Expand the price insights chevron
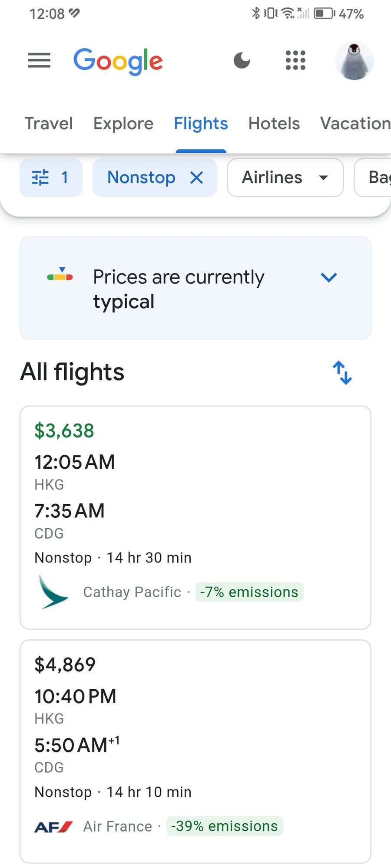Image resolution: width=391 pixels, height=868 pixels. pyautogui.click(x=329, y=277)
